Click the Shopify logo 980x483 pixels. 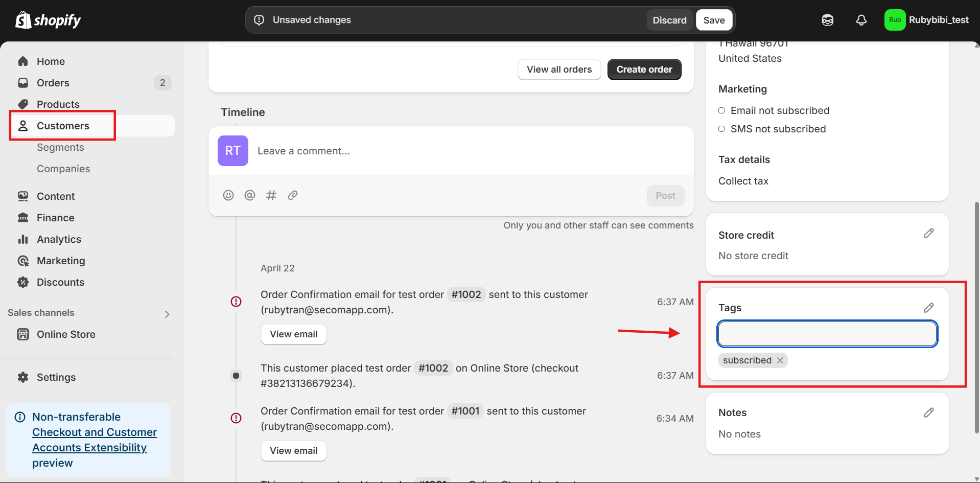click(48, 20)
